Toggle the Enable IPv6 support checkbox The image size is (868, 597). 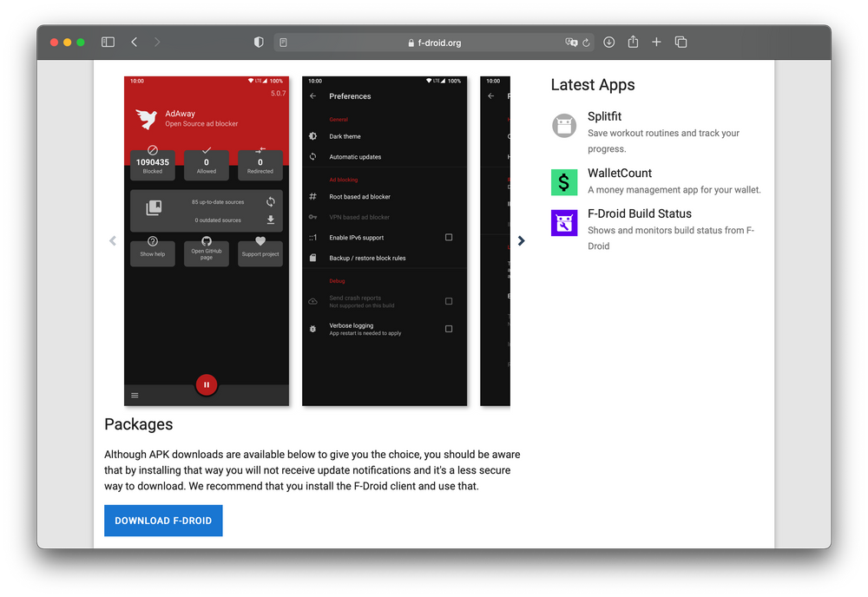pyautogui.click(x=449, y=238)
